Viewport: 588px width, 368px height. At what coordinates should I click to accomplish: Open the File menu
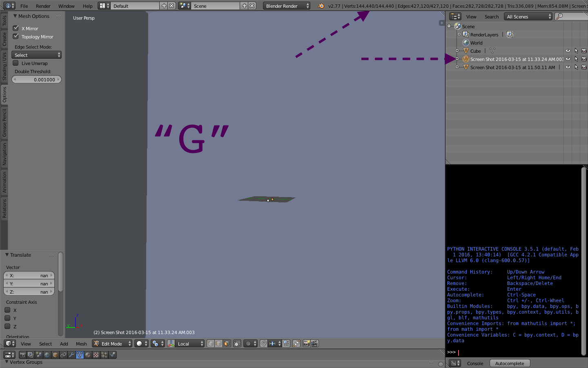click(x=24, y=6)
